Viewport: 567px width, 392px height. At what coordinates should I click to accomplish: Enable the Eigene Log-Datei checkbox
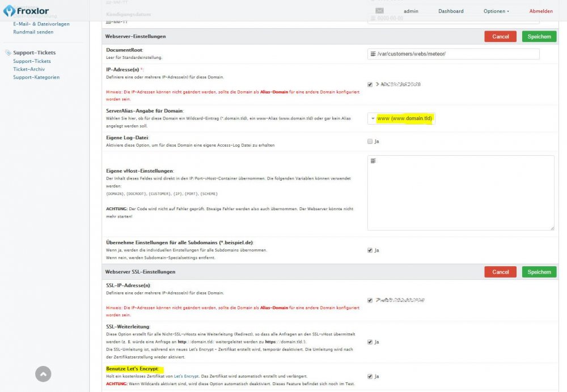[x=370, y=141]
